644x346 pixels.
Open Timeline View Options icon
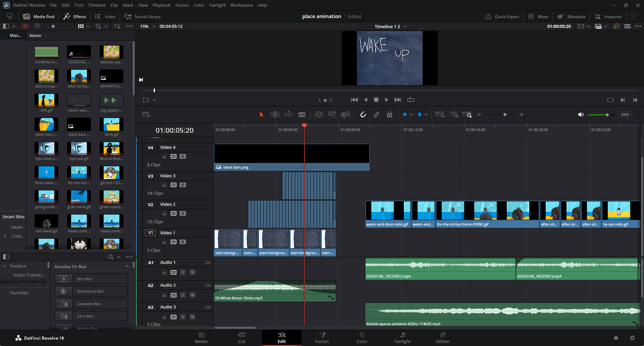click(146, 115)
